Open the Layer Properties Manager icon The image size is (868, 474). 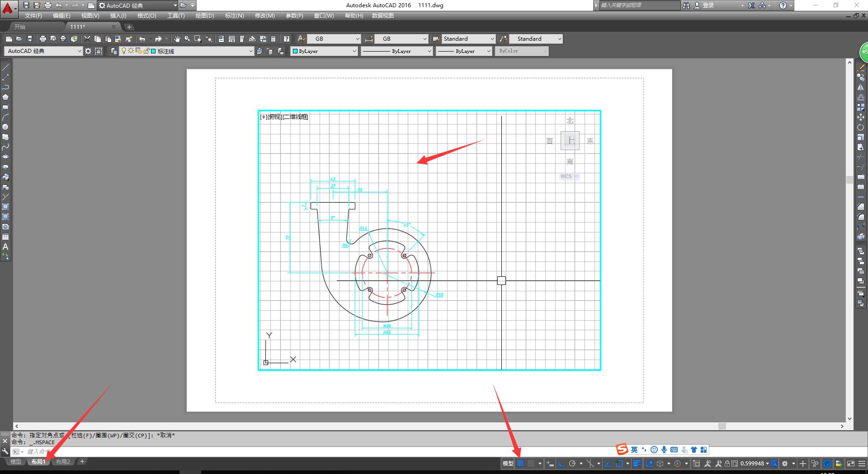click(113, 51)
